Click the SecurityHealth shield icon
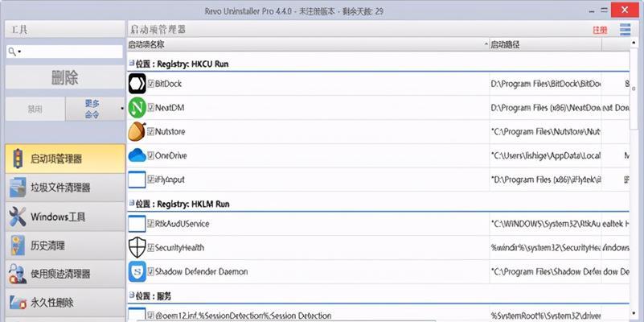Image resolution: width=644 pixels, height=322 pixels. (x=137, y=248)
